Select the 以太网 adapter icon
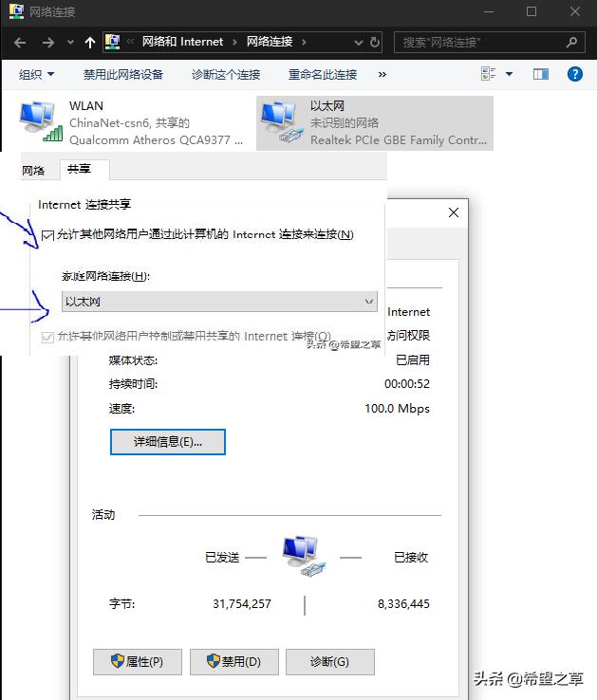 click(283, 121)
